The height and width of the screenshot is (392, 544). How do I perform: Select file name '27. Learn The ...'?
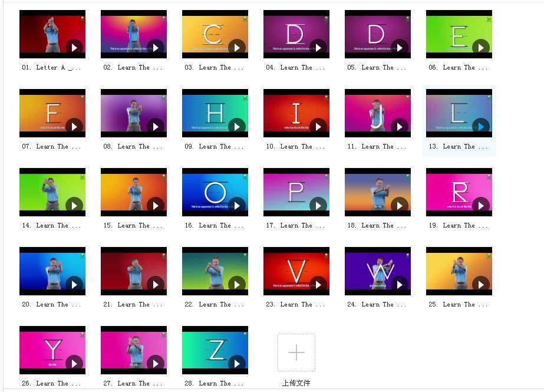click(133, 383)
